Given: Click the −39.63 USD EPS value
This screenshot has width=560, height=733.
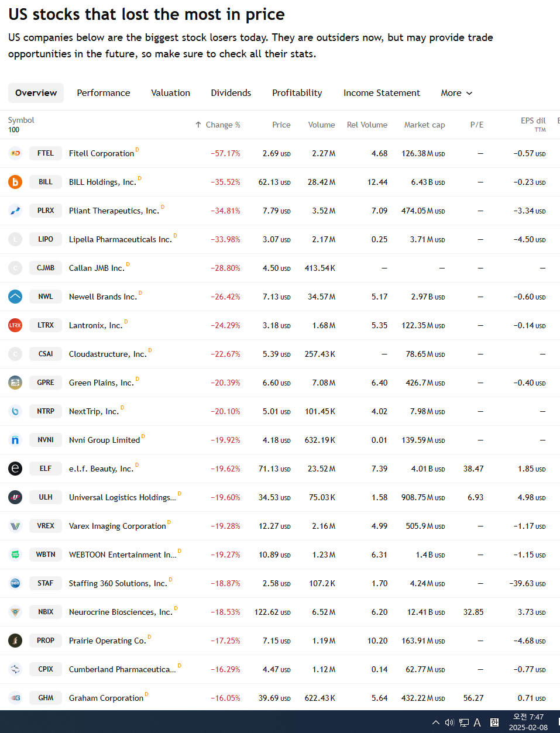Looking at the screenshot, I should coord(527,583).
